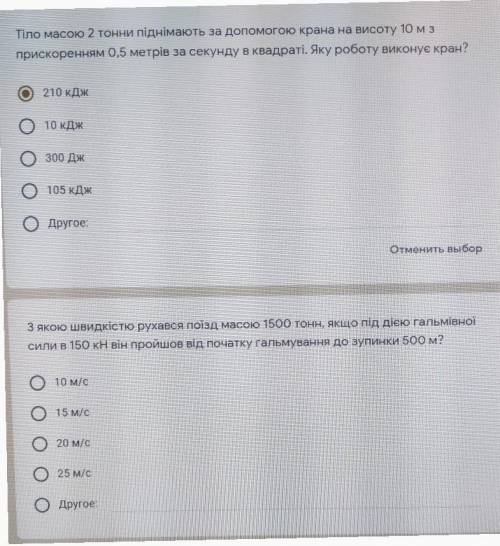Choose Другое in the train question

pos(42,505)
